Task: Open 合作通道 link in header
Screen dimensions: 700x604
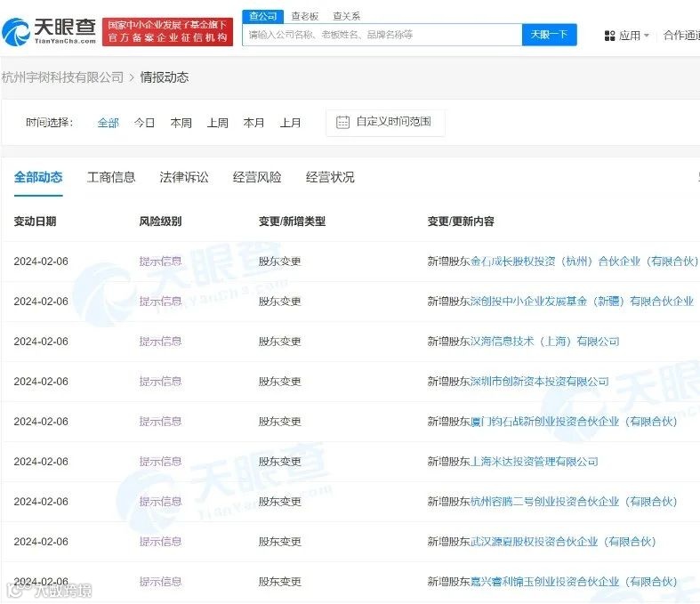Action: [681, 36]
